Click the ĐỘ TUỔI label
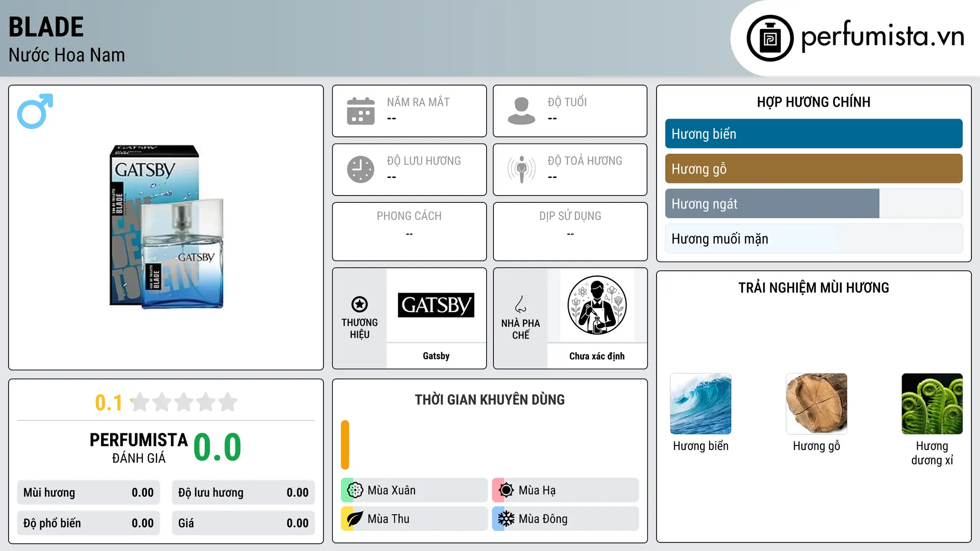 (567, 102)
